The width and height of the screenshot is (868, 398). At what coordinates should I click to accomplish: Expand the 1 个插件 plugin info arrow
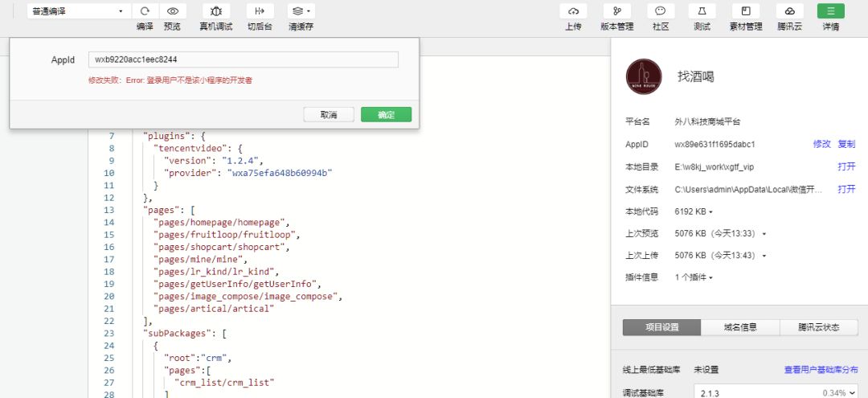pyautogui.click(x=710, y=278)
